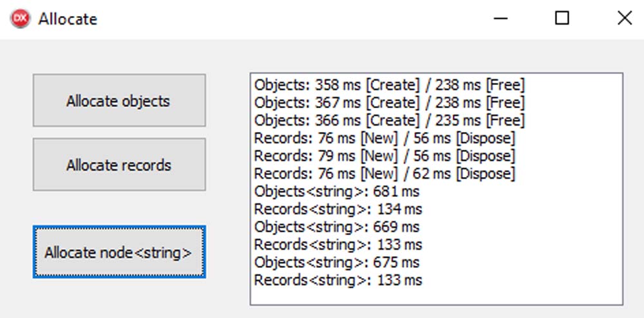The height and width of the screenshot is (318, 644).
Task: Select the first Records 76 ms / 56 ms line
Action: [x=384, y=138]
